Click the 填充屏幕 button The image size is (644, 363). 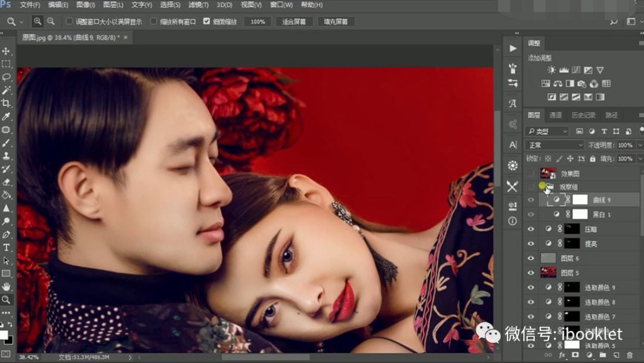pos(336,21)
